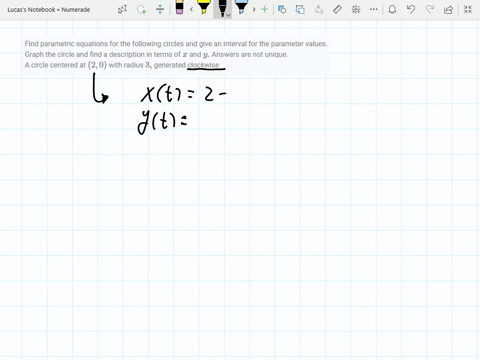Open more options ellipsis menu
This screenshot has height=360, width=480.
click(374, 9)
